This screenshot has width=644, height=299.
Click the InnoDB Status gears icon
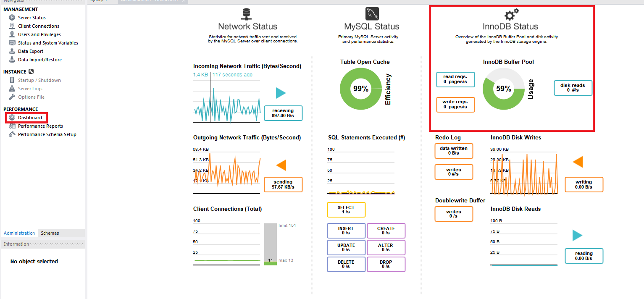511,14
